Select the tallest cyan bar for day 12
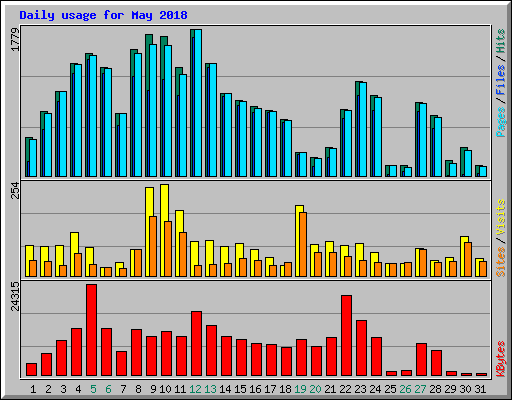Screen dimensions: 512x400 198,103
